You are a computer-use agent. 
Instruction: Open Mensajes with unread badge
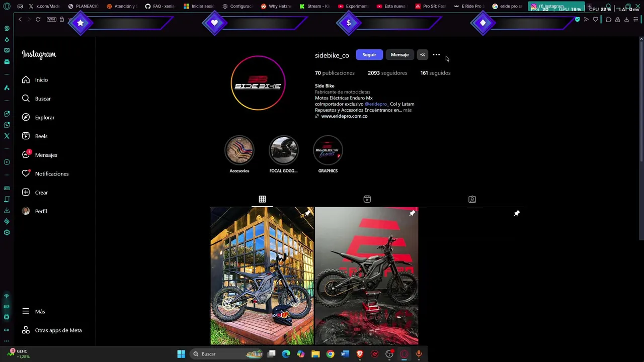pyautogui.click(x=39, y=155)
